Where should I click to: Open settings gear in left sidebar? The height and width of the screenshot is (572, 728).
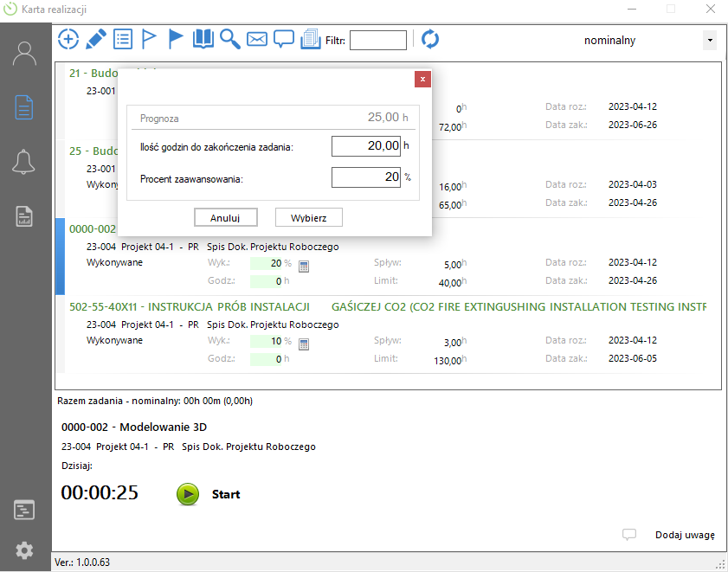click(24, 550)
